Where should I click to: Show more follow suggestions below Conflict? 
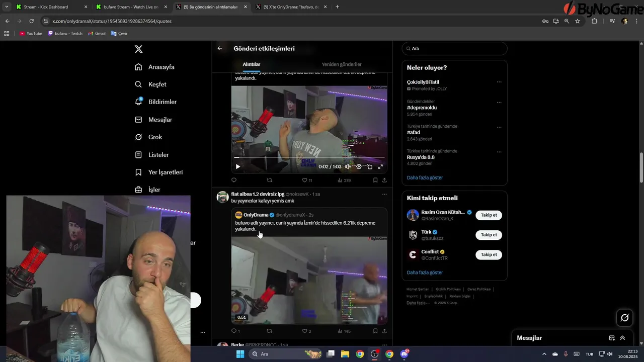[425, 273]
